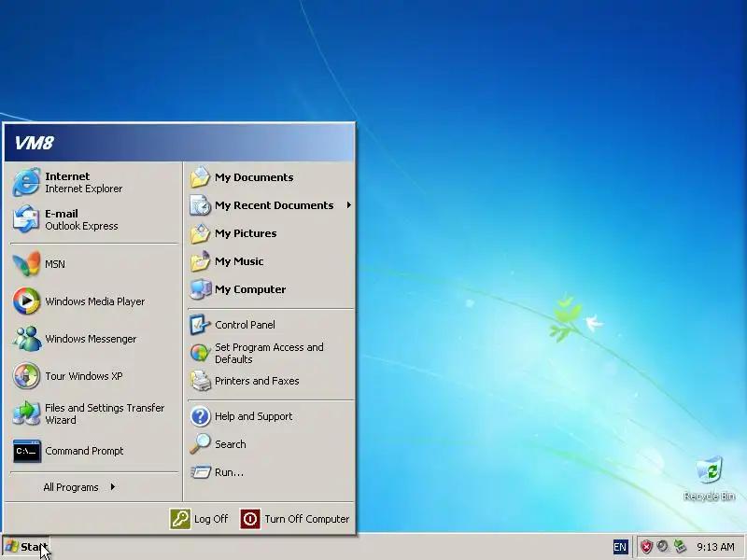
Task: Click "Set Program Access and Defaults" text
Action: 269,354
